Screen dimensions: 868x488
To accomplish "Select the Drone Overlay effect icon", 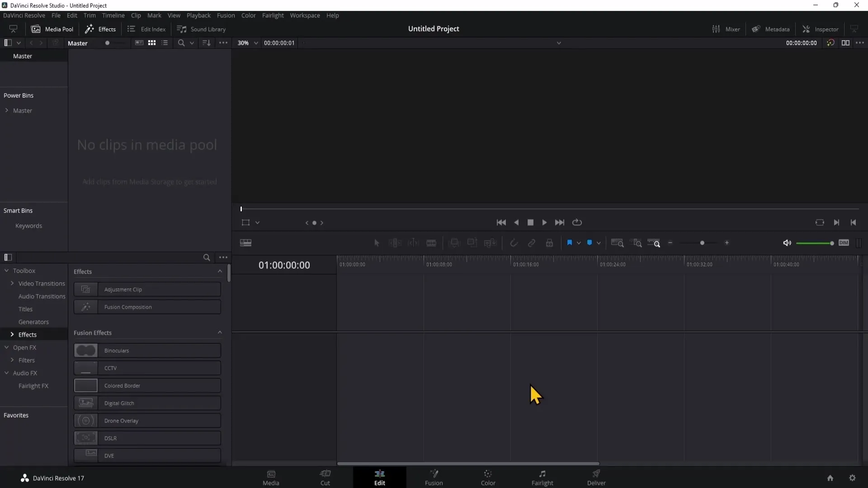I will [85, 420].
